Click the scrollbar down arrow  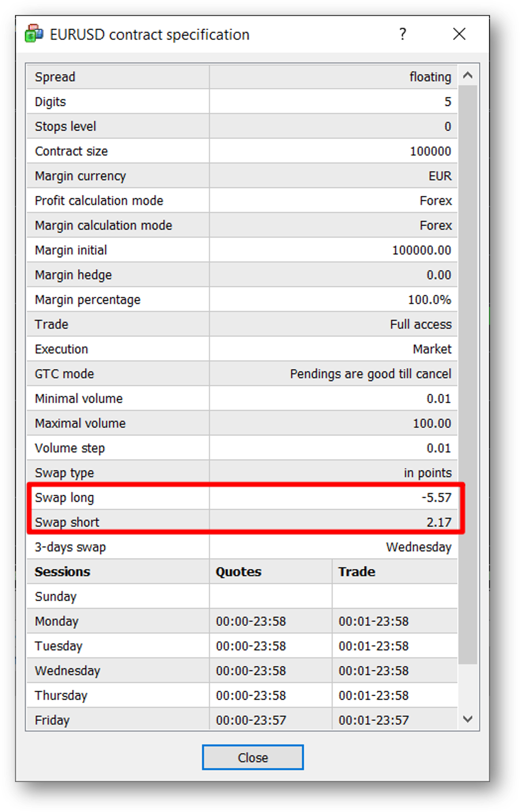tap(468, 719)
